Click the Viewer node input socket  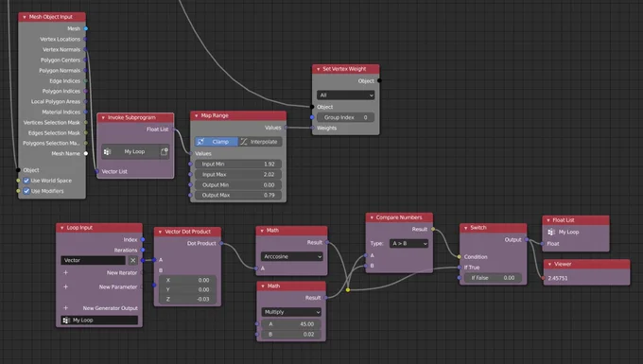544,278
